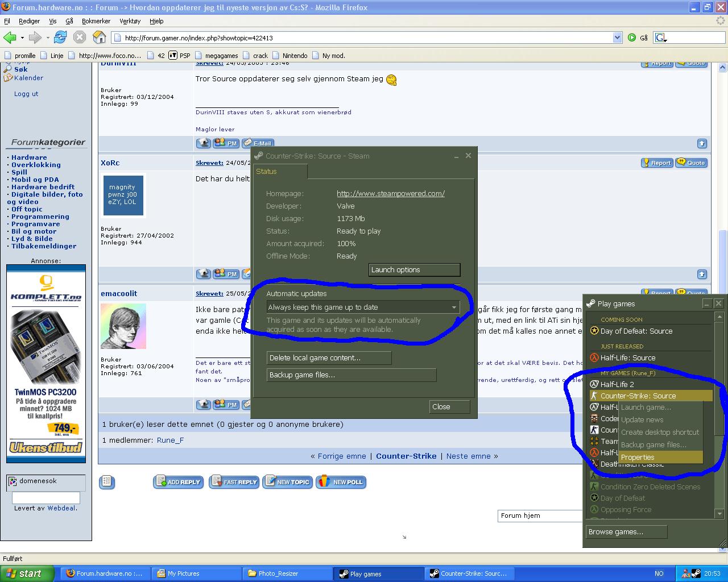The image size is (728, 582).
Task: Click the Condition Zero Deleted Scenes icon
Action: tap(594, 487)
